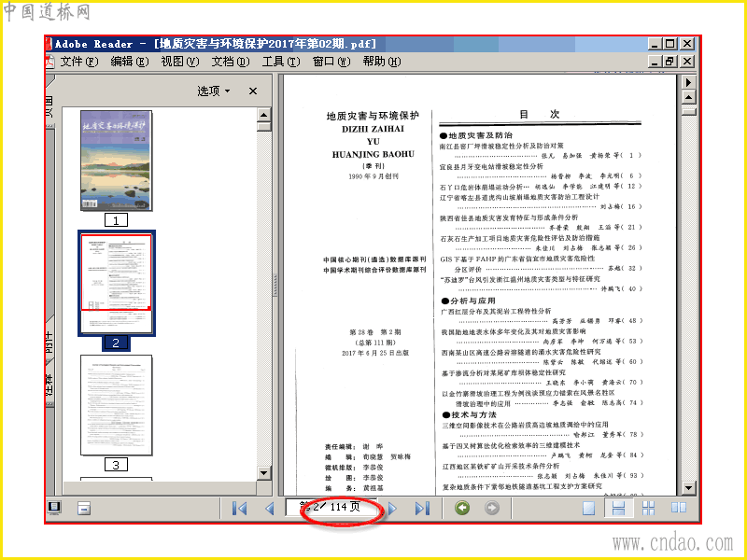Select page 3 thumbnail
The width and height of the screenshot is (747, 560).
[116, 405]
